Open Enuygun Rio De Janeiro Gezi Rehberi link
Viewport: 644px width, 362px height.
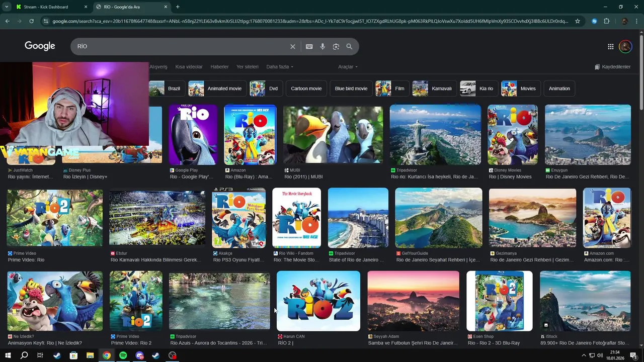point(588,177)
